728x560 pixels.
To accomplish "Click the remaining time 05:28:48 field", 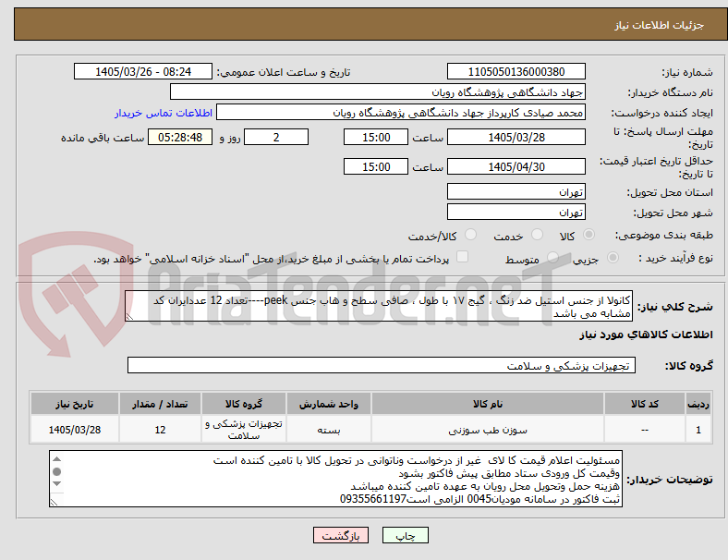I will pyautogui.click(x=180, y=137).
